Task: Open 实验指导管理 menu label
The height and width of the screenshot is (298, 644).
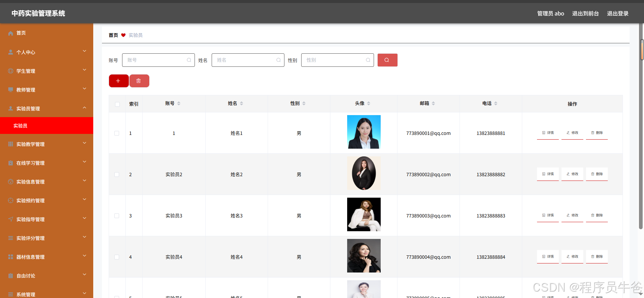Action: point(31,219)
